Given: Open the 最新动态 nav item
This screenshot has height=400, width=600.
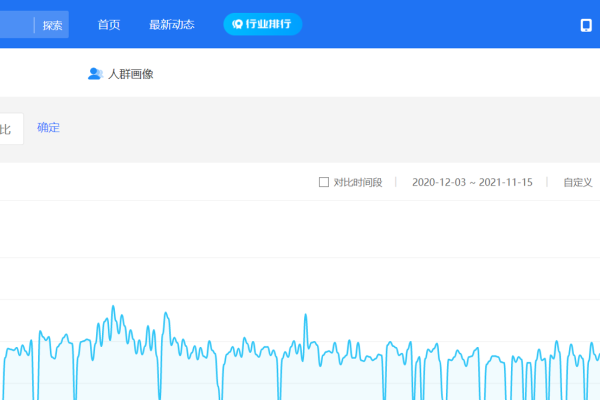Looking at the screenshot, I should tap(171, 24).
